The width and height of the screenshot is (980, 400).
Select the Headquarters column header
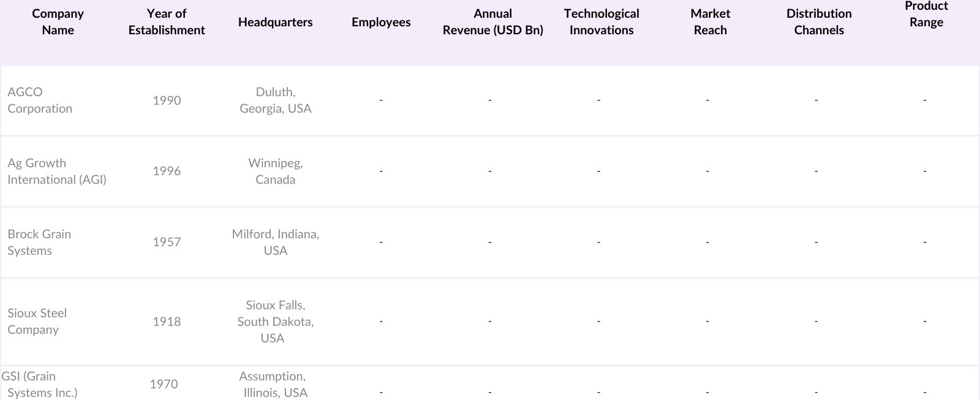[x=275, y=22]
